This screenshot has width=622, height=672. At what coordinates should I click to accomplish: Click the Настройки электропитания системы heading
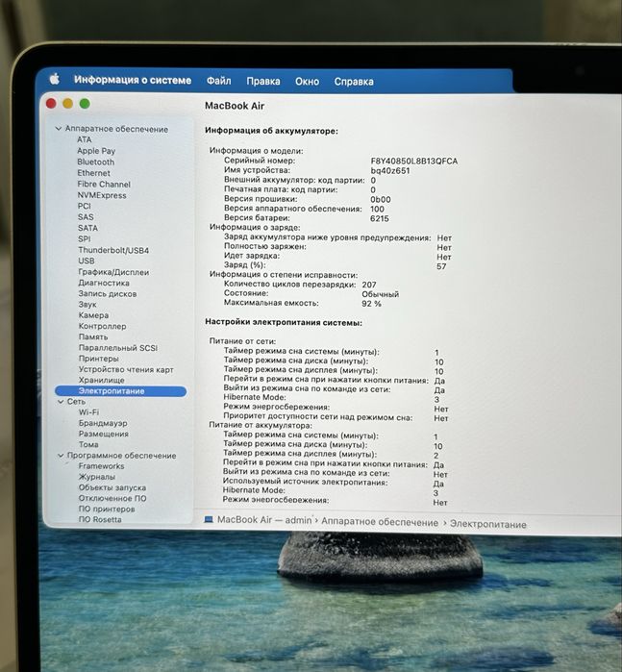[x=284, y=322]
